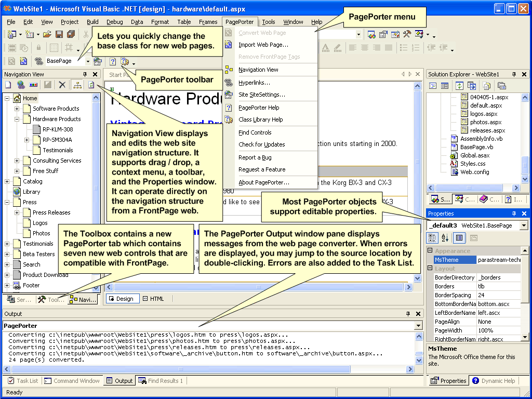Click the align left formatting icon
532x399 pixels.
[353, 47]
